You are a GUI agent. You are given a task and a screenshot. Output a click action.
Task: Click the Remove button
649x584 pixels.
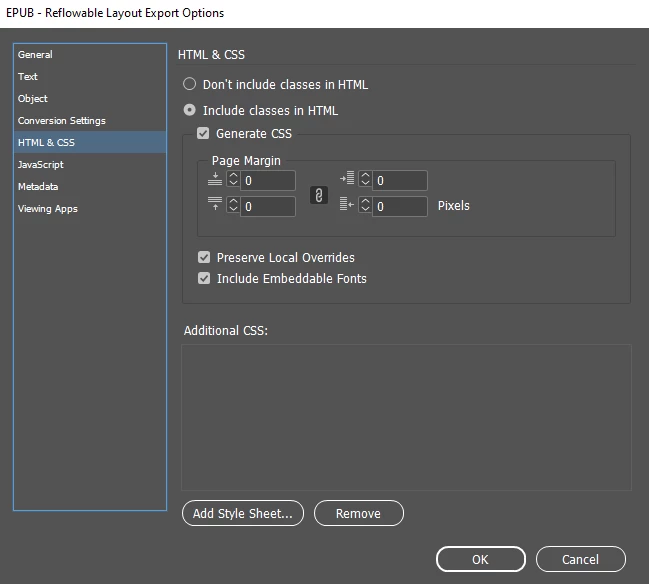pyautogui.click(x=358, y=513)
